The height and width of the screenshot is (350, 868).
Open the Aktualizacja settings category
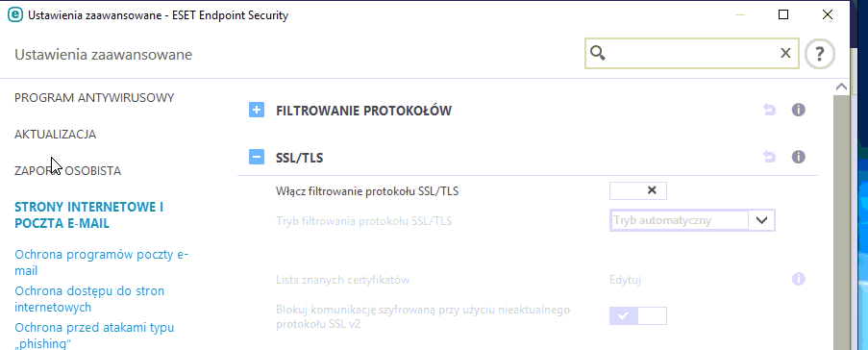(56, 135)
